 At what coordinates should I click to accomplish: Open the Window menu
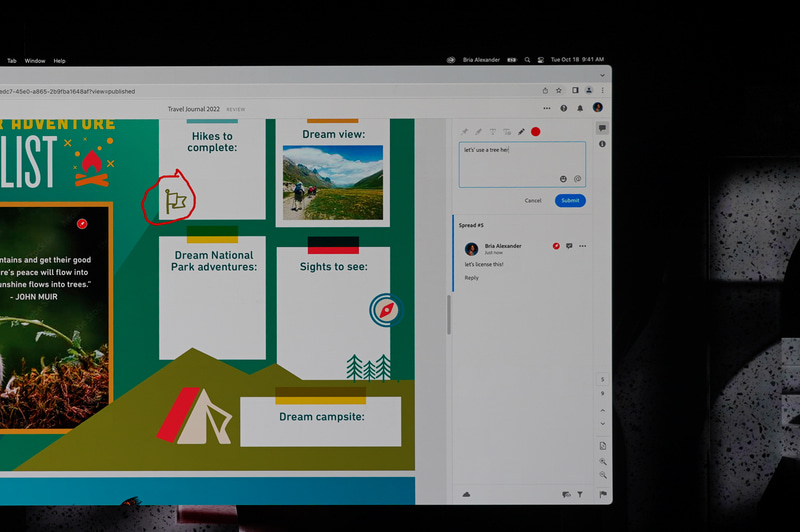(35, 61)
